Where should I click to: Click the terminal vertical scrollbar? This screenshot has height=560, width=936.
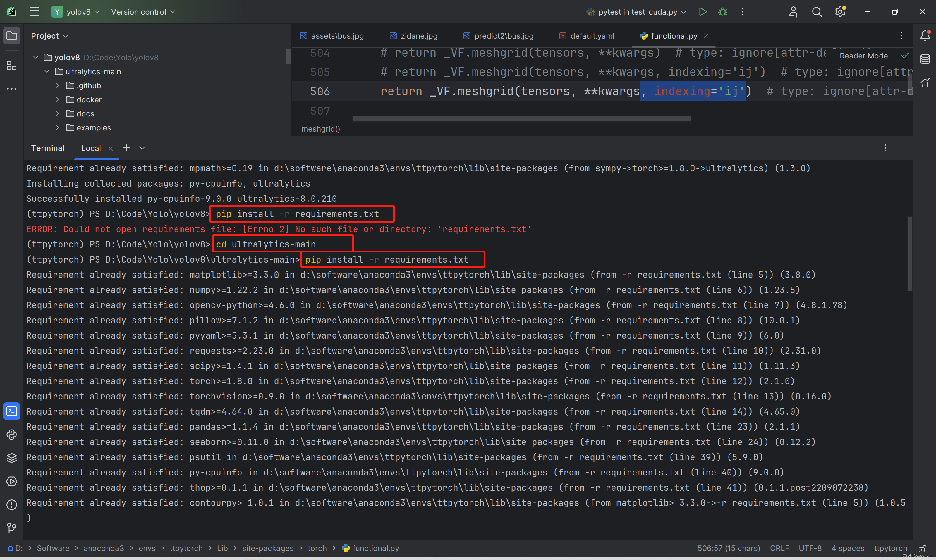tap(910, 254)
